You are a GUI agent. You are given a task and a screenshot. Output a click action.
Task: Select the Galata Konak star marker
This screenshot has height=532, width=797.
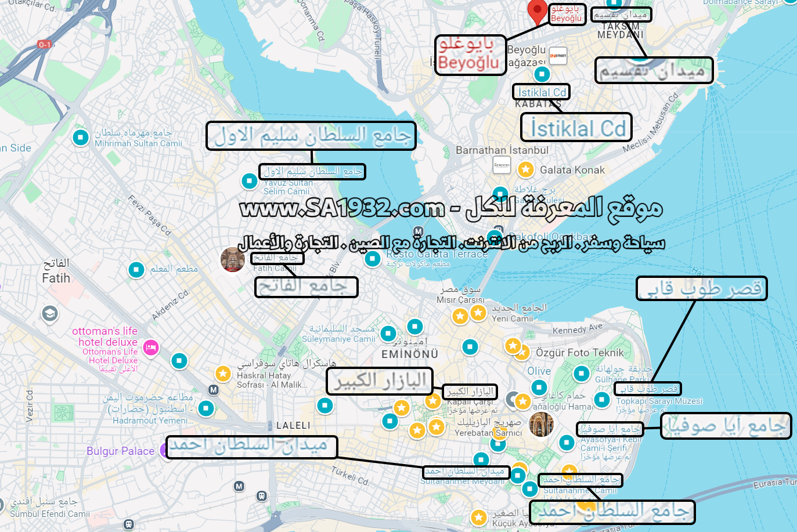pyautogui.click(x=526, y=169)
